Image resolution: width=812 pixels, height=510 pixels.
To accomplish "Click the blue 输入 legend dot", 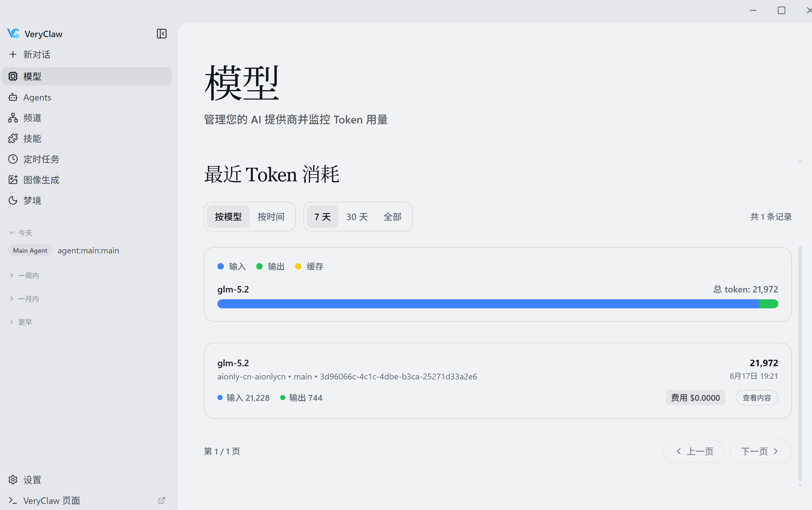I will click(221, 266).
